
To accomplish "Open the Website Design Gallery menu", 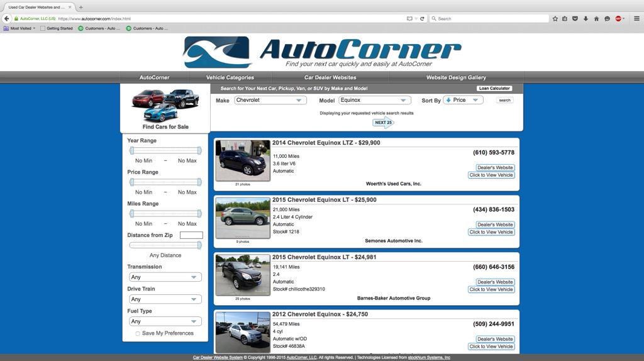I will [x=456, y=77].
